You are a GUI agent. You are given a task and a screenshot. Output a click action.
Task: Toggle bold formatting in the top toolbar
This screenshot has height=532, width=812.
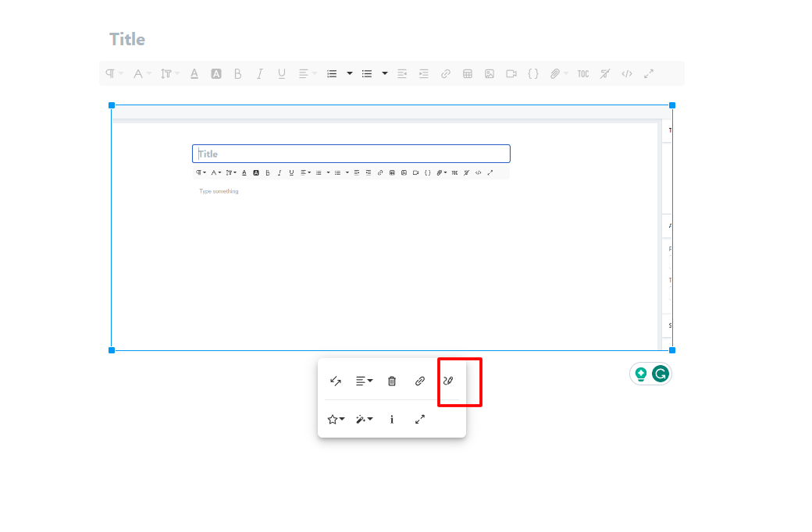237,74
